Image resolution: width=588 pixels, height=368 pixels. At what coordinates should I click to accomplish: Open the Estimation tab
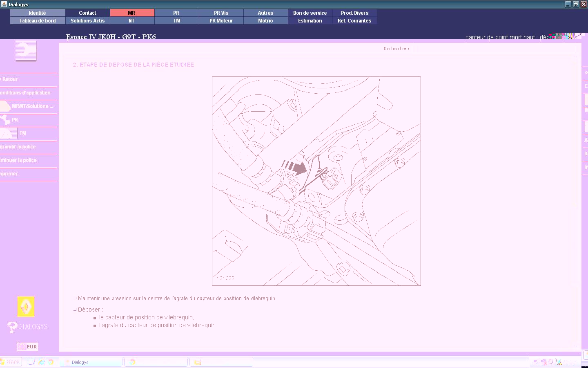pos(310,21)
